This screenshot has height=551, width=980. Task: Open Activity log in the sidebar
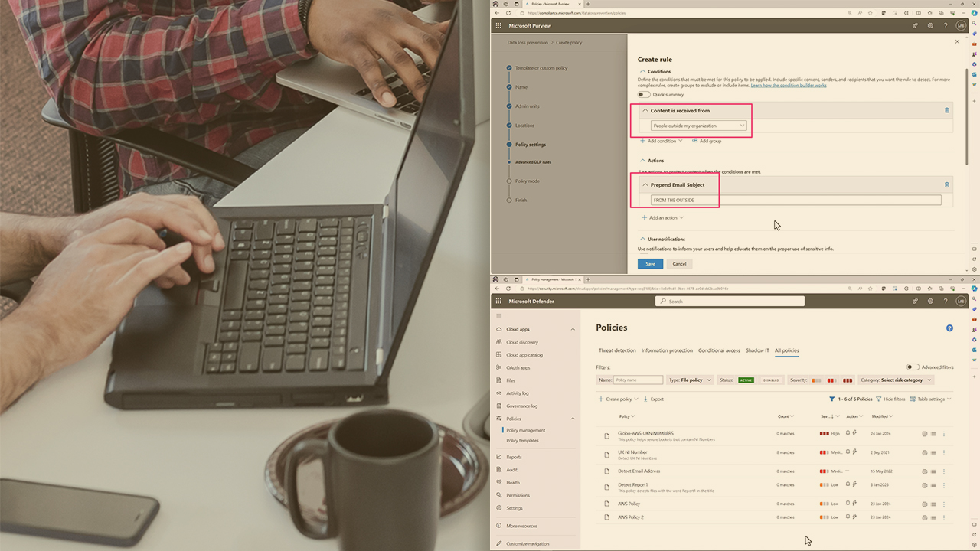517,393
